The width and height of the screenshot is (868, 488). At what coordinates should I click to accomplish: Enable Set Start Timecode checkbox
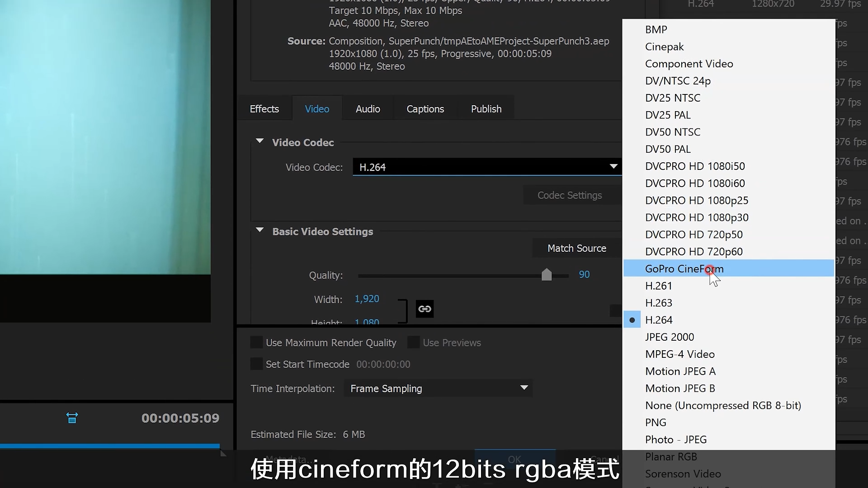click(x=256, y=364)
